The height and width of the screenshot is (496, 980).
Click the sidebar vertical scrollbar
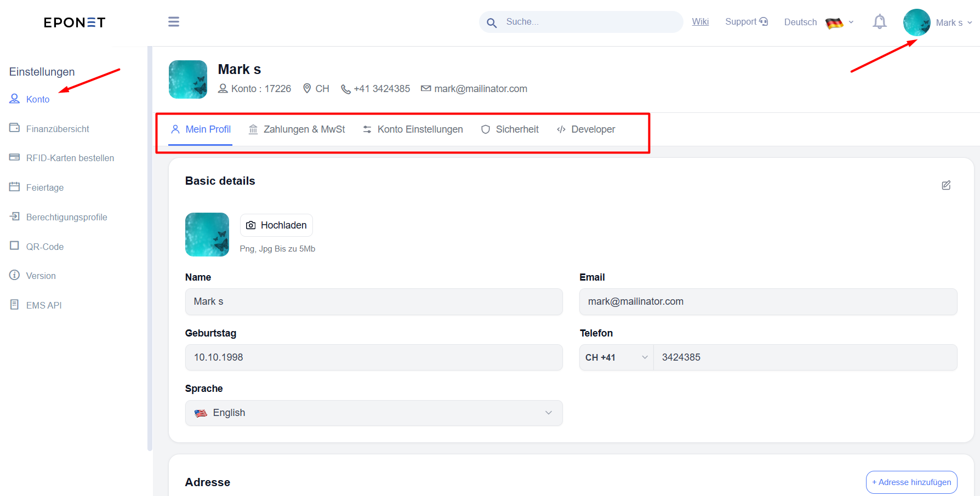150,248
